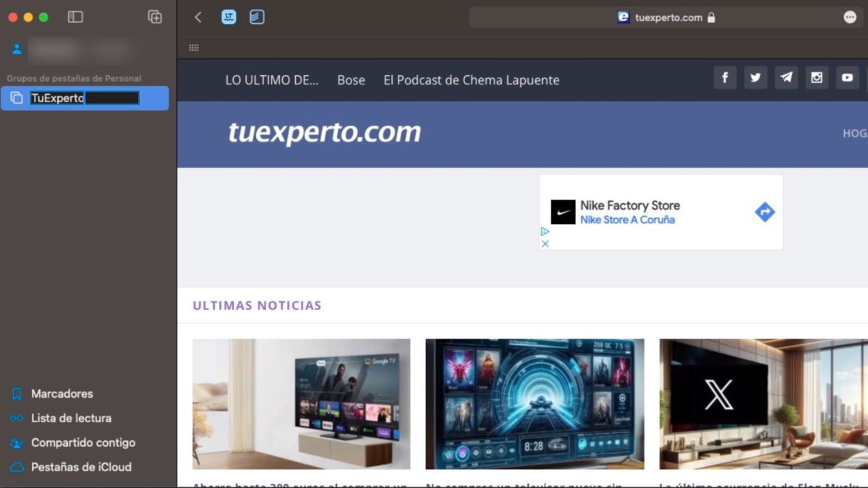Open tuexperto Instagram profile icon
This screenshot has width=868, height=488.
coord(817,77)
